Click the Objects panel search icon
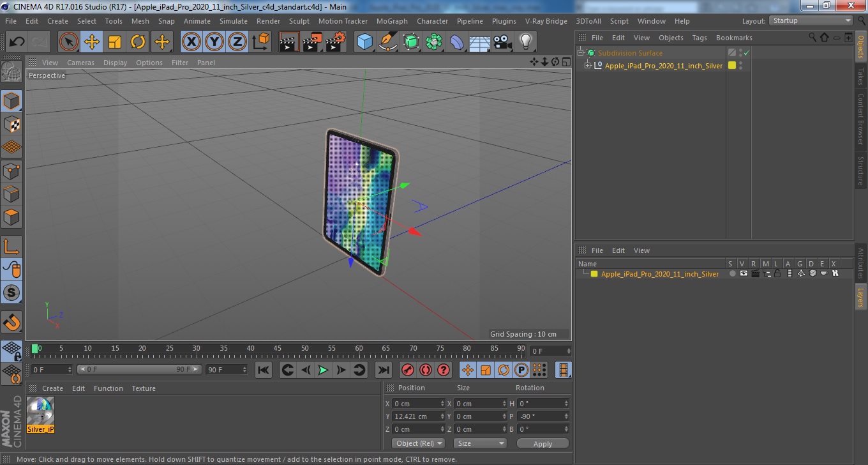The width and height of the screenshot is (868, 465). click(813, 38)
